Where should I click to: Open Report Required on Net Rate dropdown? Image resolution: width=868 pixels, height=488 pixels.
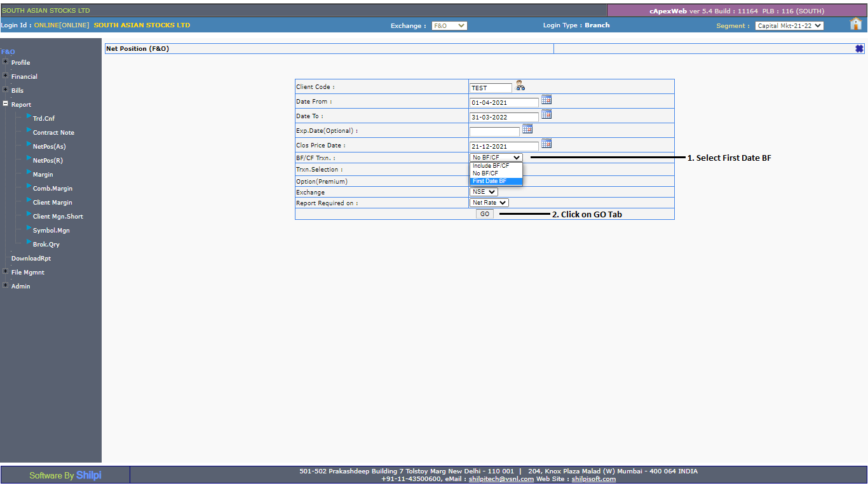[x=489, y=203]
